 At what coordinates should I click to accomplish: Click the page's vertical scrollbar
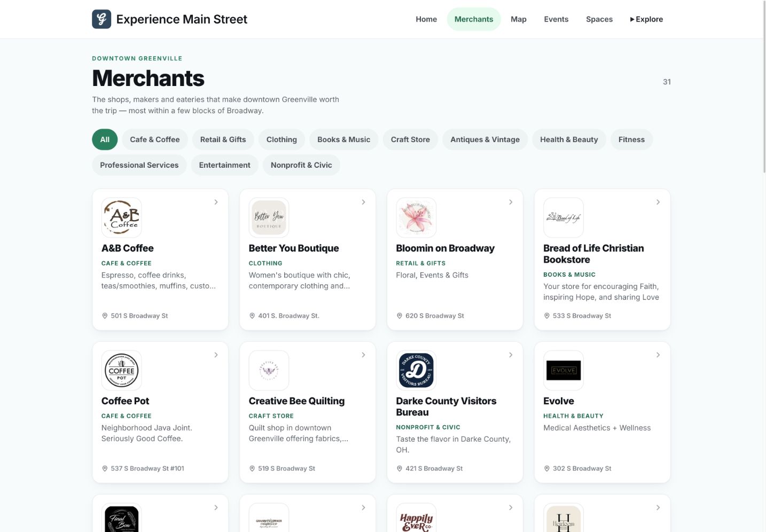(x=764, y=87)
